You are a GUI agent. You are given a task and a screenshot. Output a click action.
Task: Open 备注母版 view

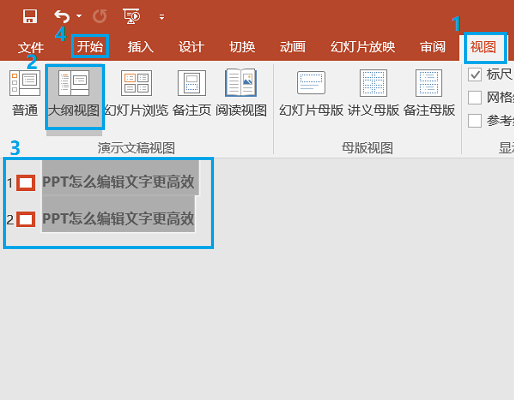[x=429, y=93]
